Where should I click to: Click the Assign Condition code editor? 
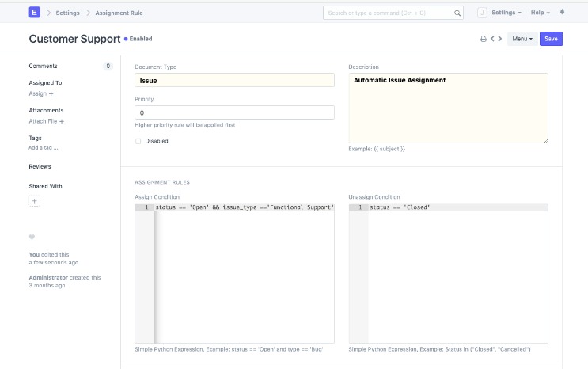point(234,273)
